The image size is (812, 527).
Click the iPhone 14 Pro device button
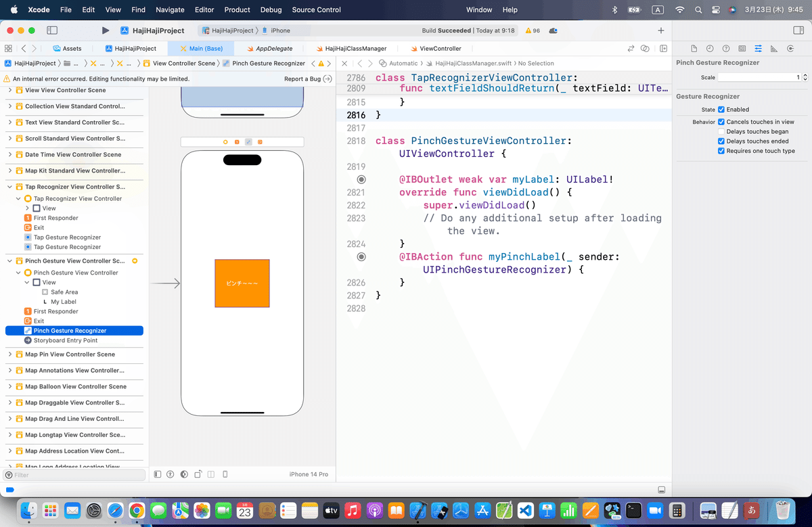[309, 474]
